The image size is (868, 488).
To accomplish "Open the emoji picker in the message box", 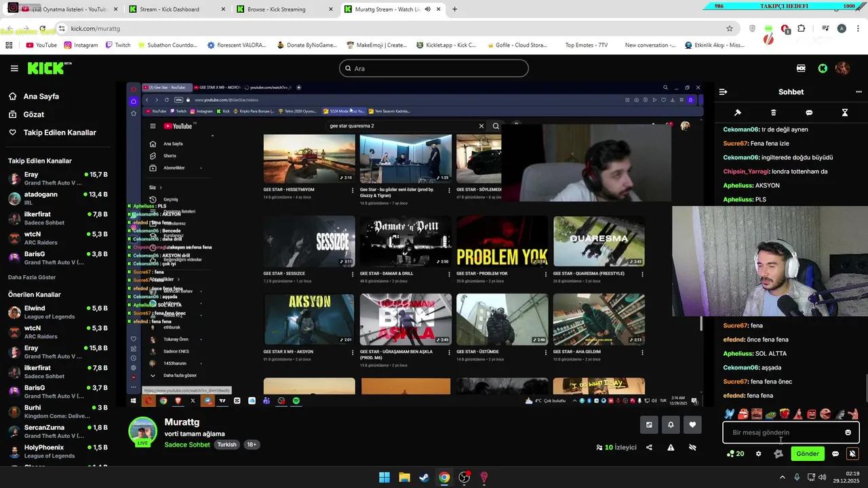I will click(848, 432).
